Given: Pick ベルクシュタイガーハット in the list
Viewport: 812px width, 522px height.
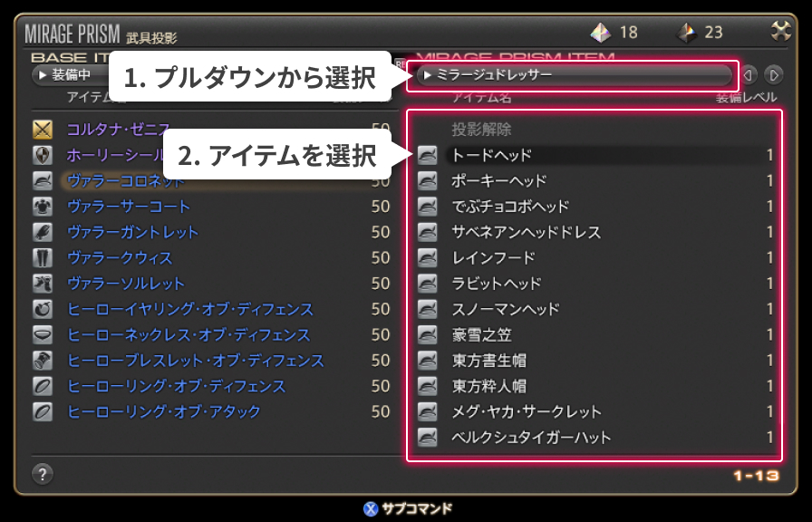Looking at the screenshot, I should [x=595, y=438].
